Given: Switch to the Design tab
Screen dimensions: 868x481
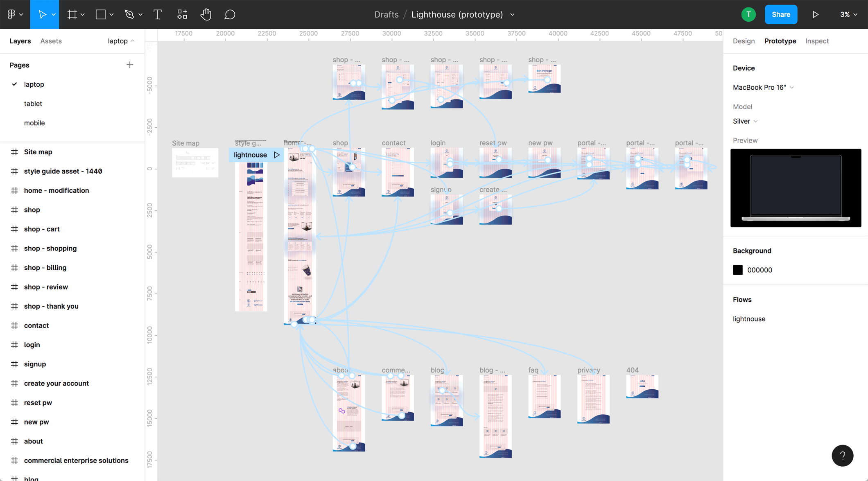Looking at the screenshot, I should point(743,40).
